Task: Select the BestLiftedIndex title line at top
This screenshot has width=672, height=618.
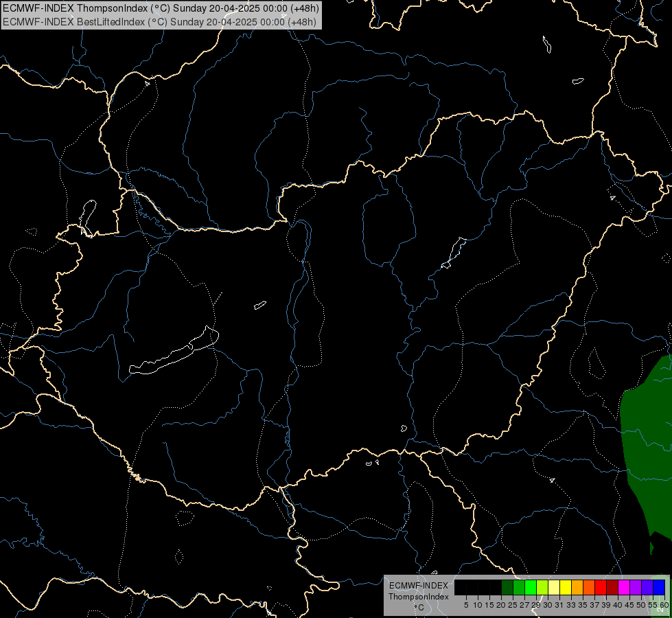Action: 159,22
